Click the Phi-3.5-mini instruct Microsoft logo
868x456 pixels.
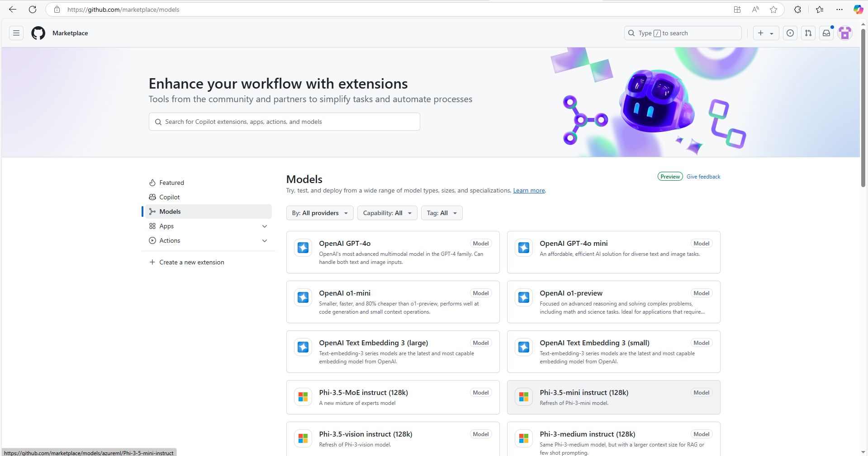pos(524,397)
